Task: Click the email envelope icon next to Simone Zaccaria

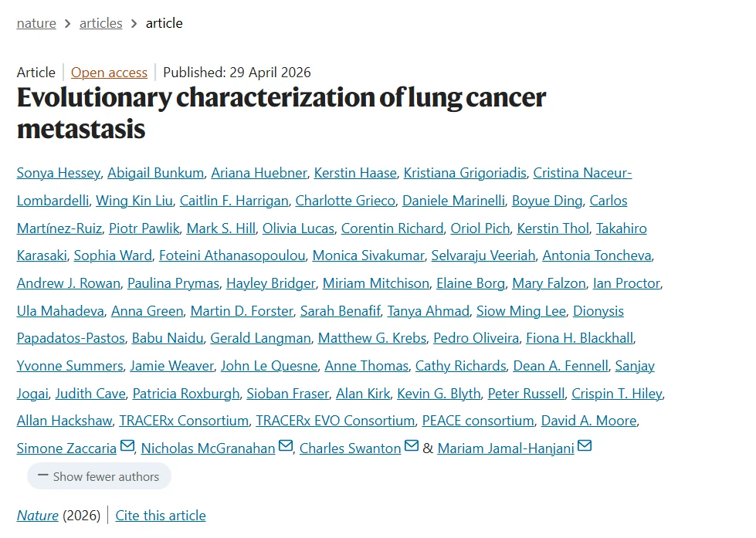Action: pyautogui.click(x=127, y=446)
